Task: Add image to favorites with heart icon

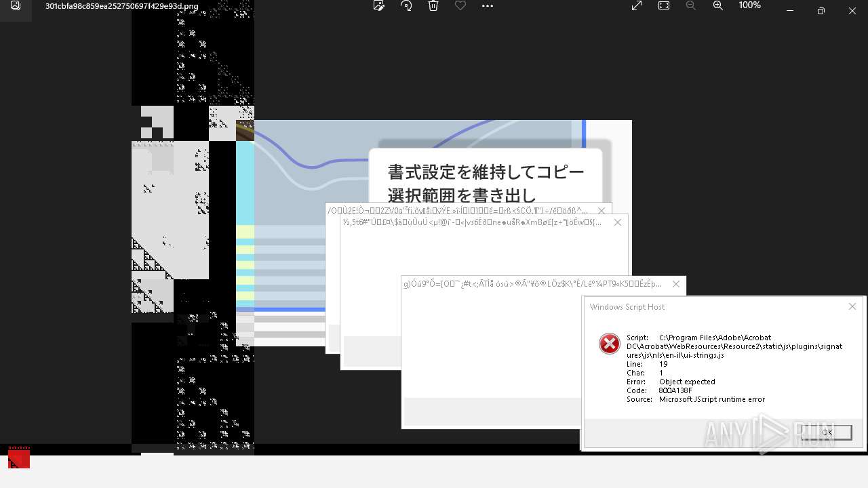Action: (460, 5)
